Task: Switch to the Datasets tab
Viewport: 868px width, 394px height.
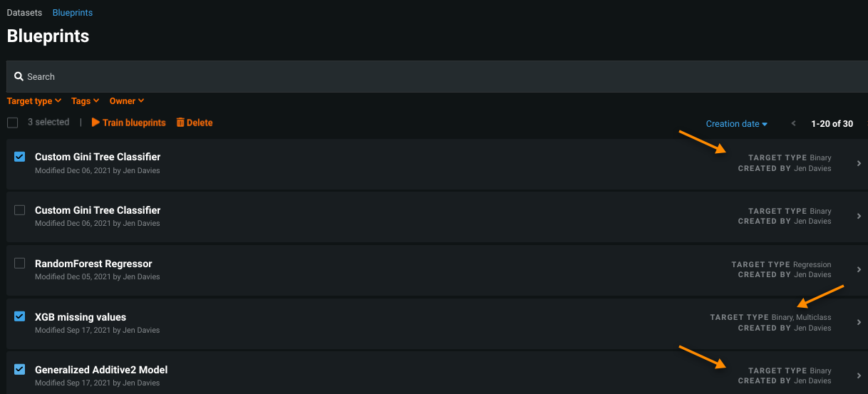Action: click(x=24, y=13)
